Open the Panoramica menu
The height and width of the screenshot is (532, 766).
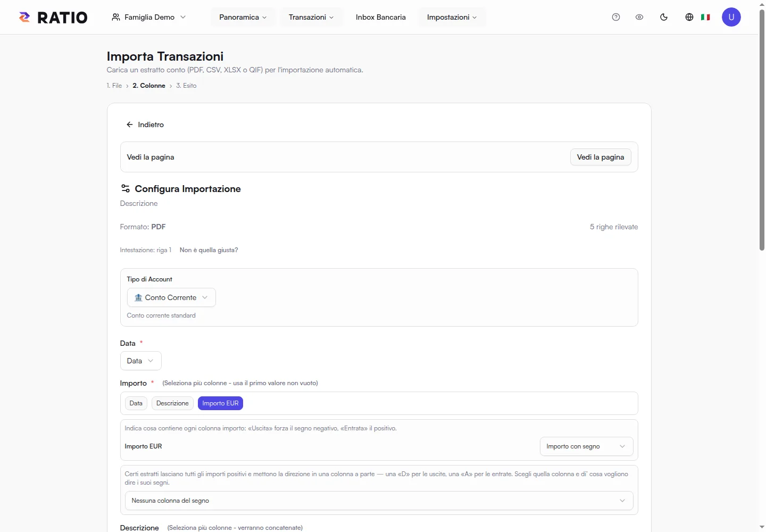[243, 17]
